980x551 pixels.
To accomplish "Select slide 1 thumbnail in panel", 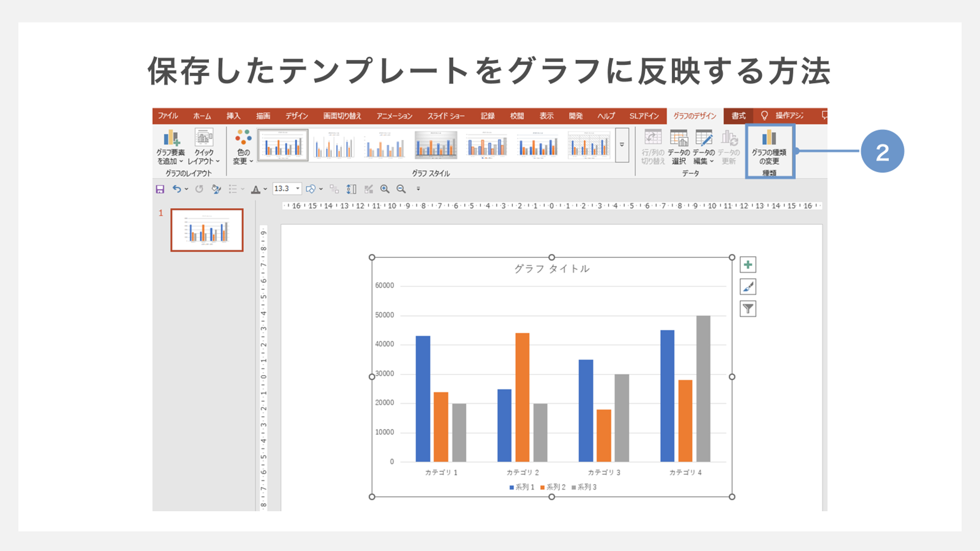I will (207, 230).
